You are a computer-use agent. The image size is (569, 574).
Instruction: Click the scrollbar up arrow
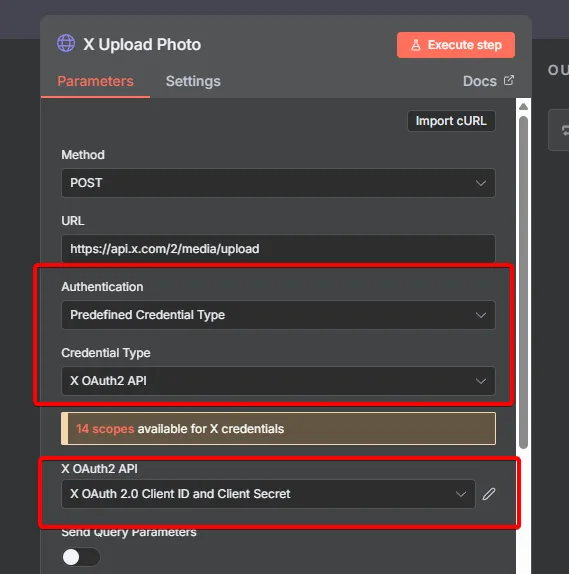(523, 107)
